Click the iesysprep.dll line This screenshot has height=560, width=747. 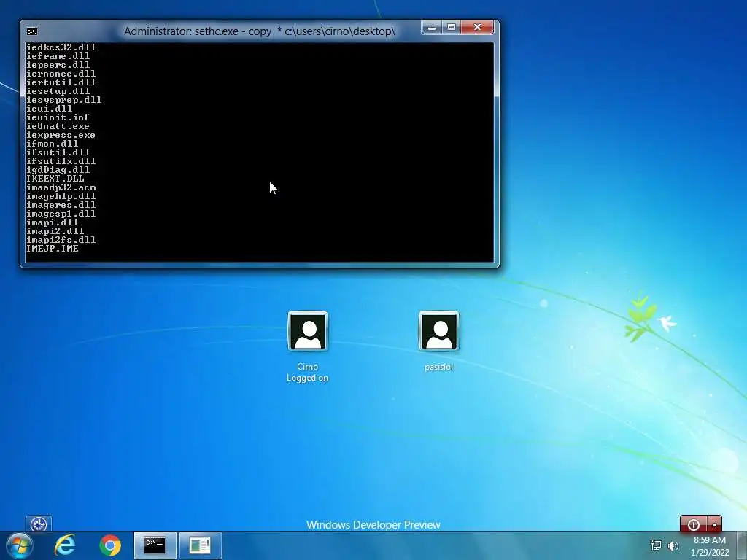pyautogui.click(x=64, y=100)
